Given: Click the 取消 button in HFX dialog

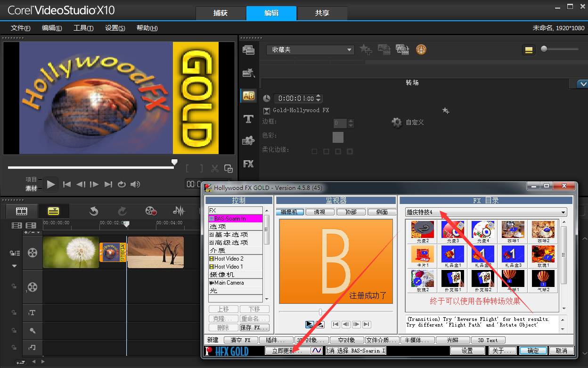Looking at the screenshot, I should pos(561,351).
